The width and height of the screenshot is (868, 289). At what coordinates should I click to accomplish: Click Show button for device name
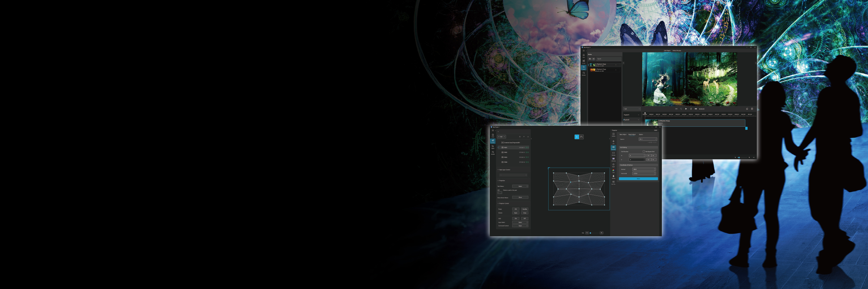520,198
